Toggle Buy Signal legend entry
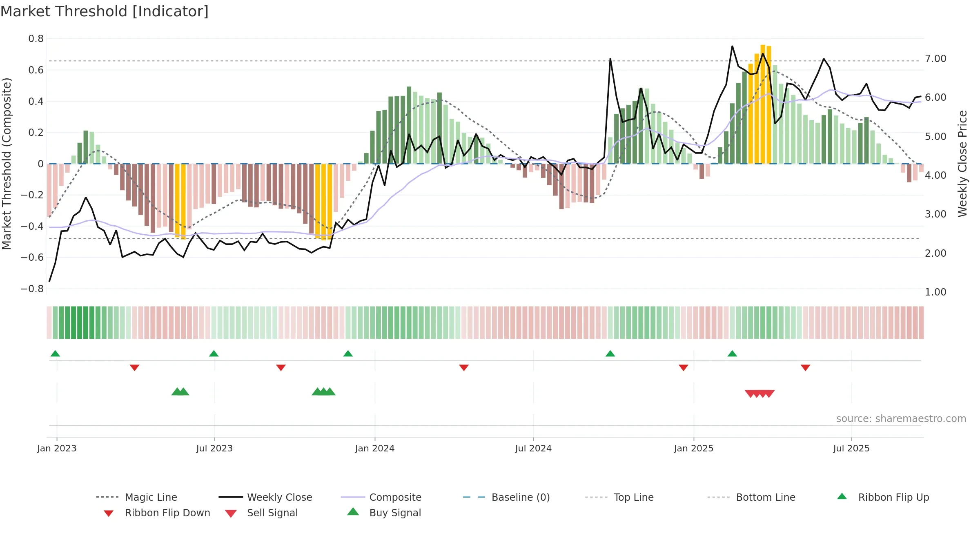The height and width of the screenshot is (551, 980). 384,513
